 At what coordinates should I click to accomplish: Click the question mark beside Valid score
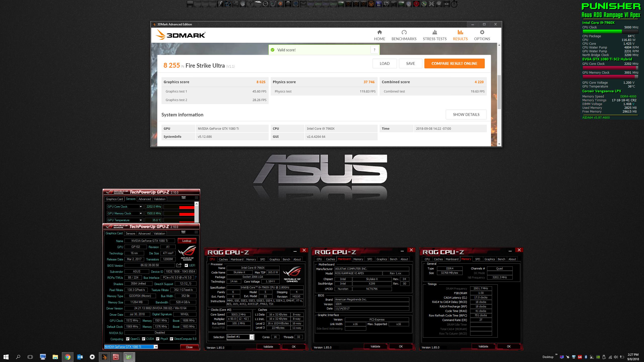point(374,50)
